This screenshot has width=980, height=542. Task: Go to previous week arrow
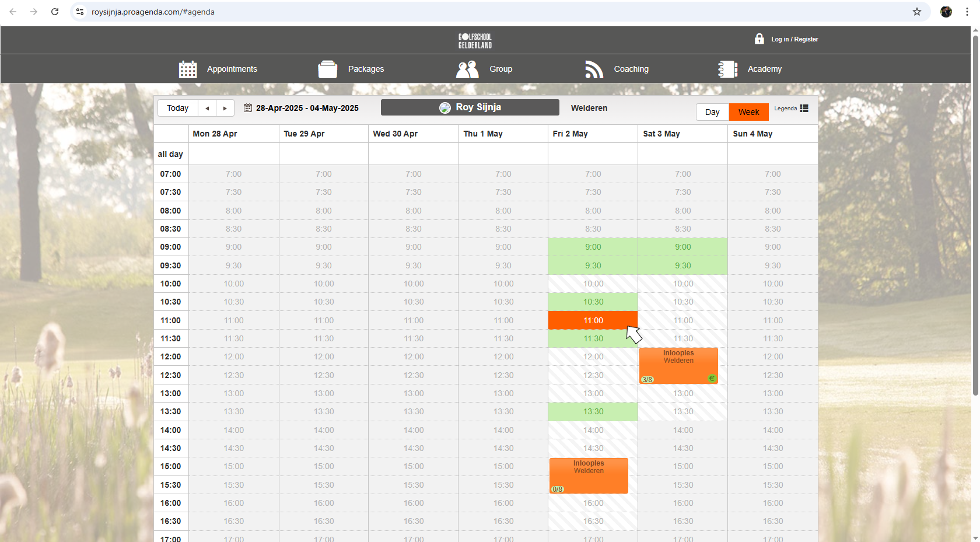pyautogui.click(x=207, y=108)
